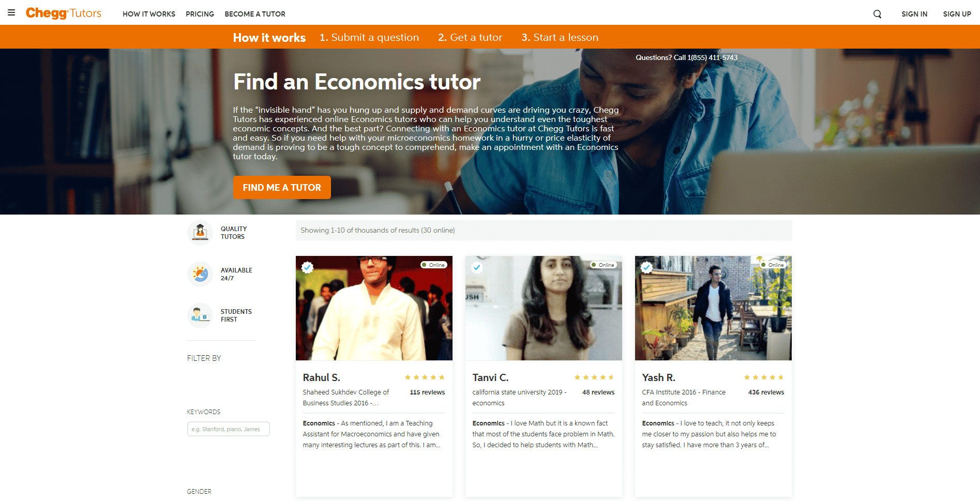Click the Quality Tutors icon
This screenshot has width=980, height=501.
200,233
